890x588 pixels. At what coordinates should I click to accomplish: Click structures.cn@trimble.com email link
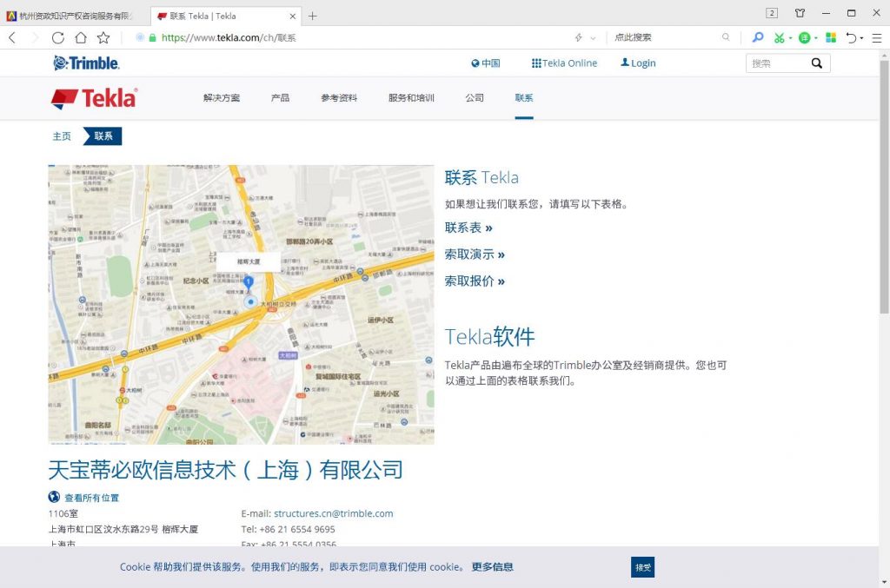click(x=333, y=513)
